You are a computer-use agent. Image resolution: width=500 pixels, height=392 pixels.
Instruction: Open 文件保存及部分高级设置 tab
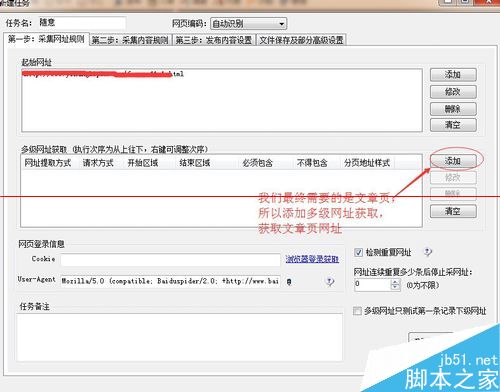coord(301,40)
